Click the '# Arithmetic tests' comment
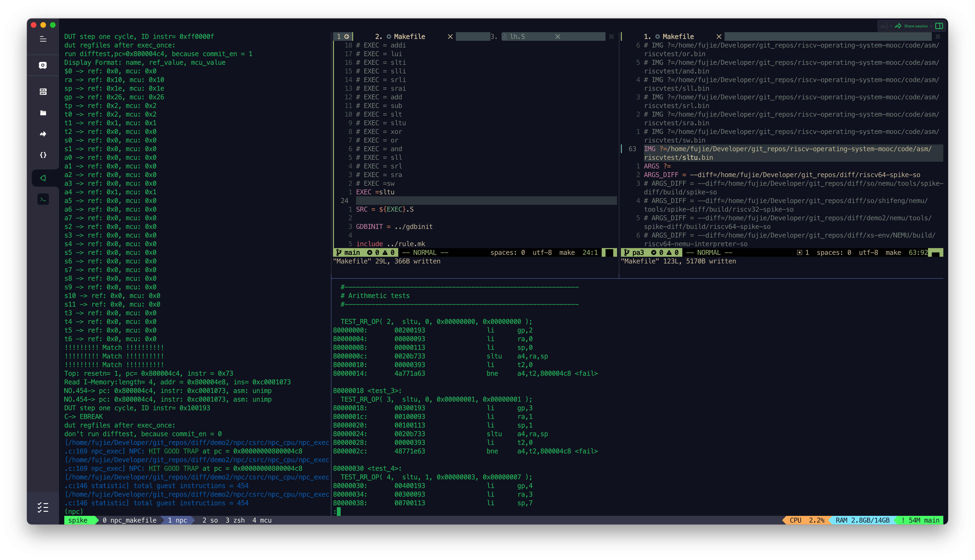This screenshot has height=560, width=975. pos(375,296)
